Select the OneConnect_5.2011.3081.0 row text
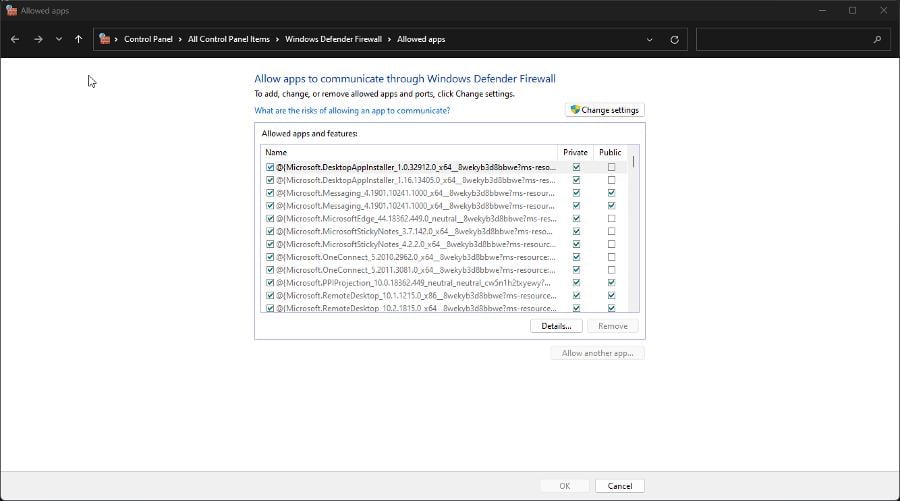The width and height of the screenshot is (900, 501). click(416, 270)
